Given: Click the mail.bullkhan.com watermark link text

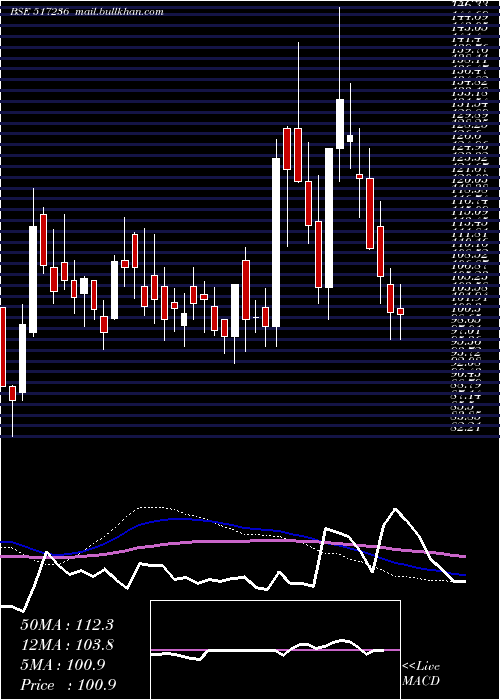Looking at the screenshot, I should coord(119,12).
